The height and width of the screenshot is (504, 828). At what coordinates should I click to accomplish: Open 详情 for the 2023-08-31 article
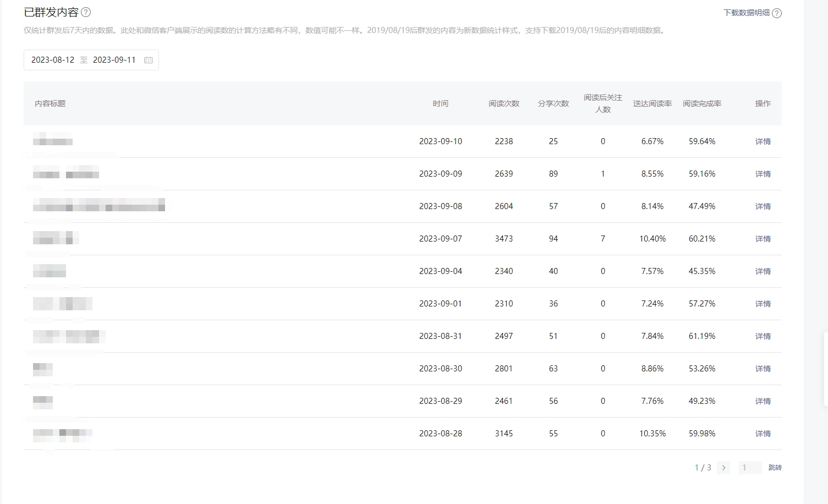point(763,336)
